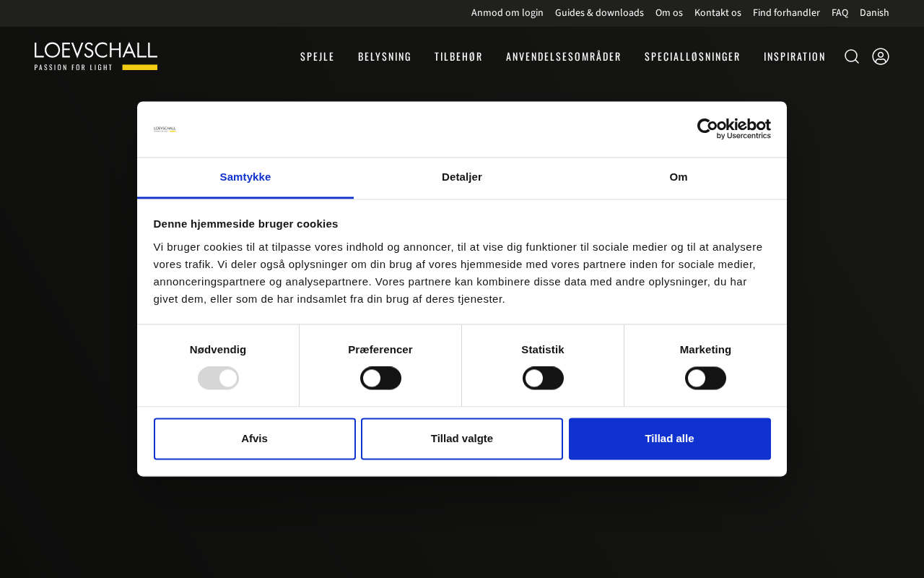
Task: Enable the Præferencer cookie switch
Action: [380, 378]
